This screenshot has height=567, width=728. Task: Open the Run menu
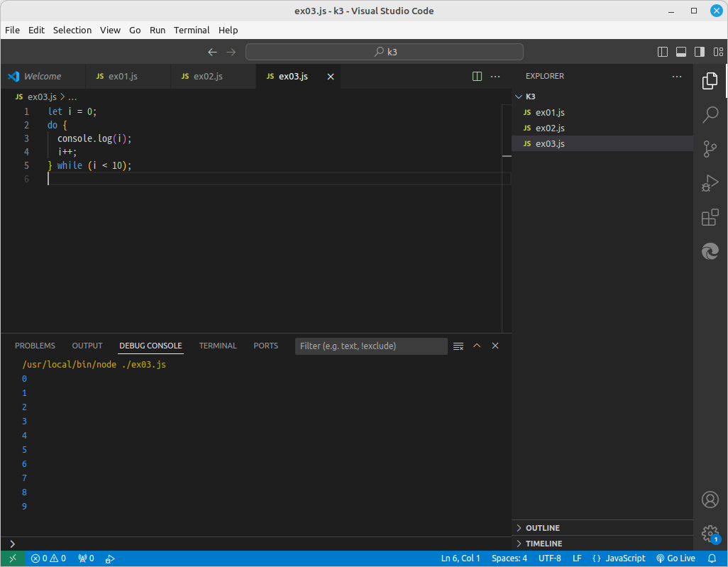coord(158,31)
